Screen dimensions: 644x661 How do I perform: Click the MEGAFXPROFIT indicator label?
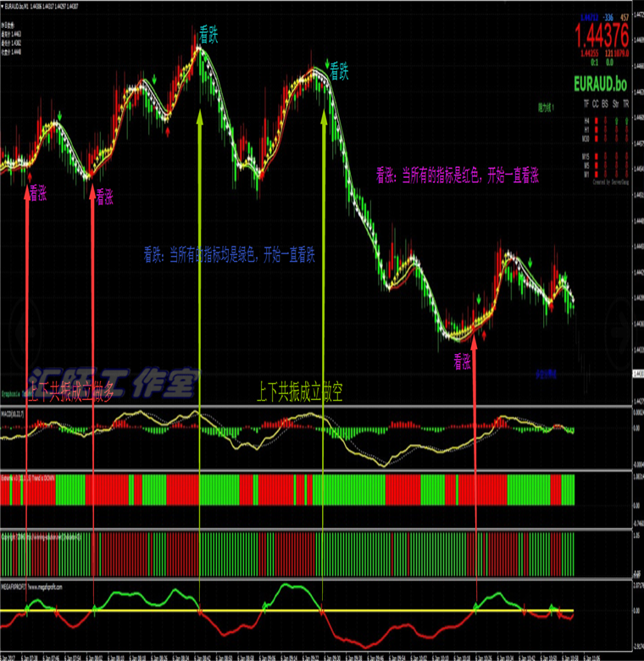pos(14,586)
